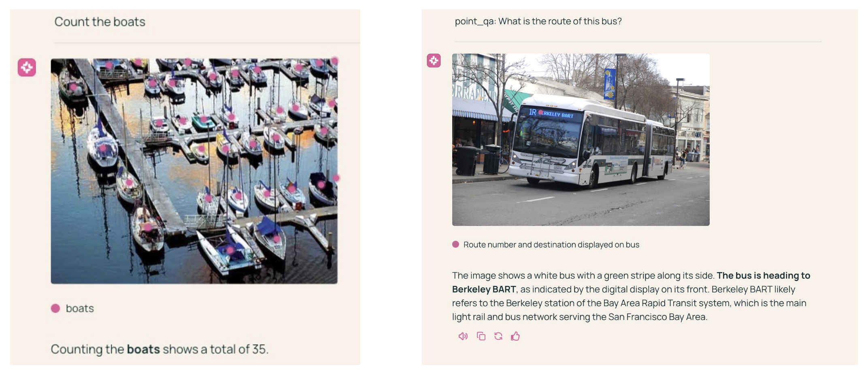Click pink point marker on bus display
This screenshot has width=868, height=375.
pyautogui.click(x=540, y=112)
